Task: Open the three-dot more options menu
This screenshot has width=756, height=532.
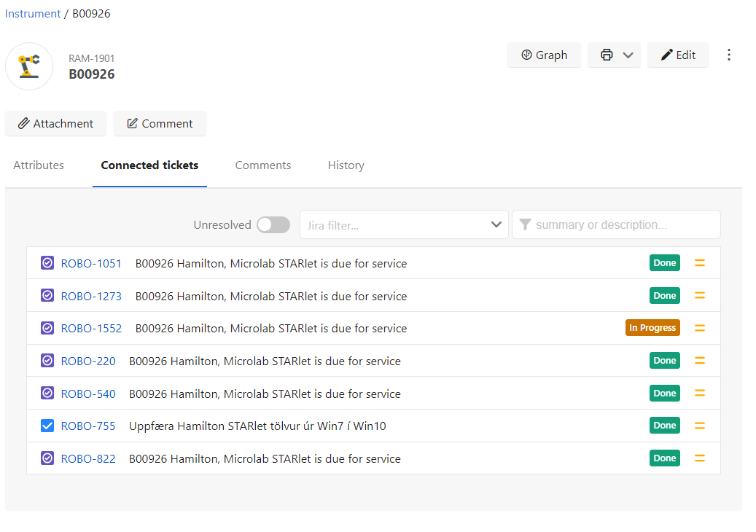Action: pos(728,55)
